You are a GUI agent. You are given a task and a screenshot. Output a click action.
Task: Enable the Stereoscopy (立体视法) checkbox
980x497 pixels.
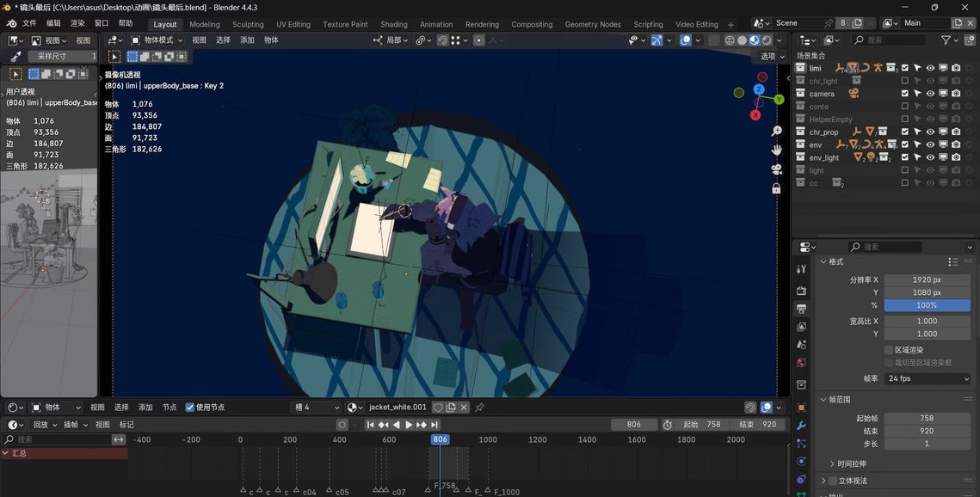tap(833, 480)
